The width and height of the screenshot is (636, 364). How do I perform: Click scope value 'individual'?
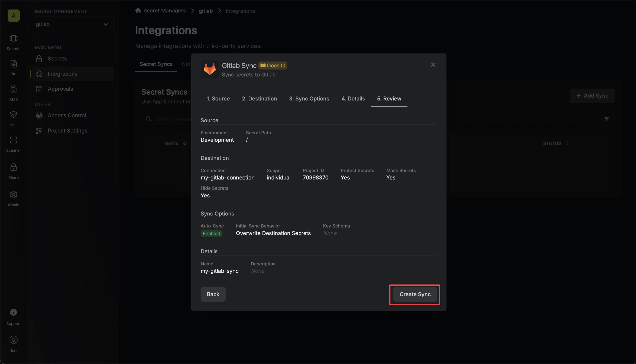pyautogui.click(x=279, y=178)
